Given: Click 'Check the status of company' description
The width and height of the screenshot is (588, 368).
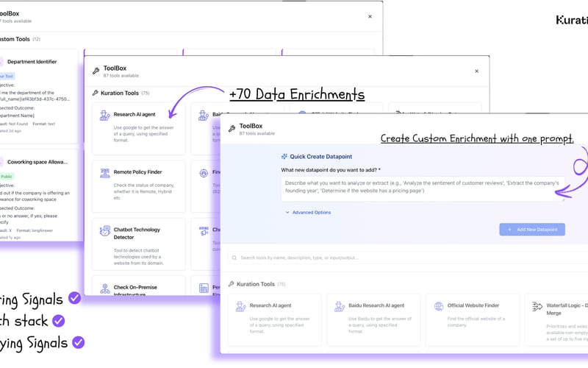Looking at the screenshot, I should pyautogui.click(x=143, y=191).
